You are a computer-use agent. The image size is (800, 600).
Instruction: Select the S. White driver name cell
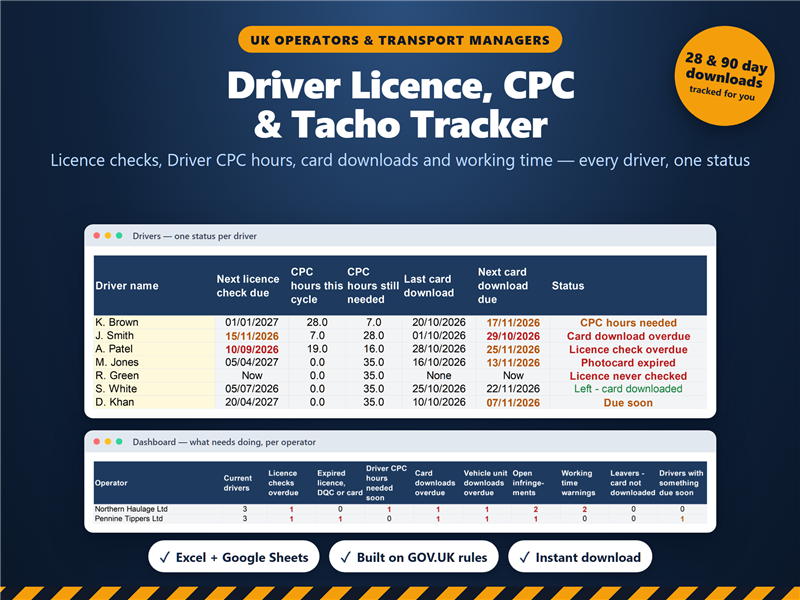pos(154,388)
